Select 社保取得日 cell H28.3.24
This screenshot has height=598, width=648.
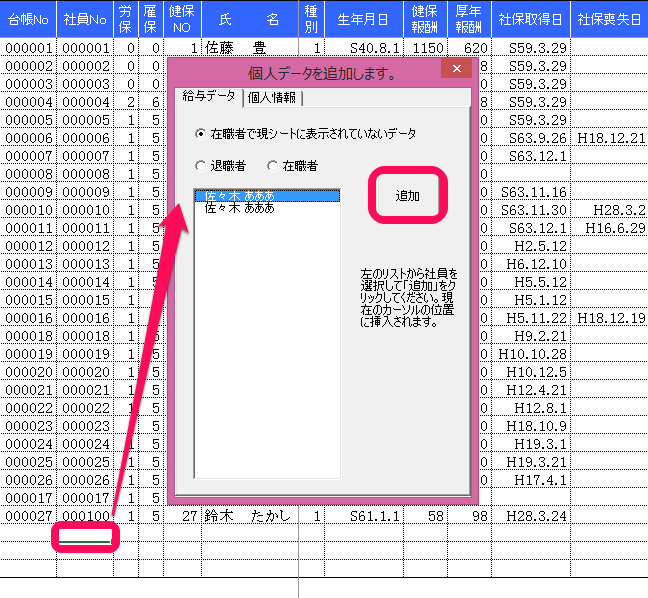tap(531, 516)
